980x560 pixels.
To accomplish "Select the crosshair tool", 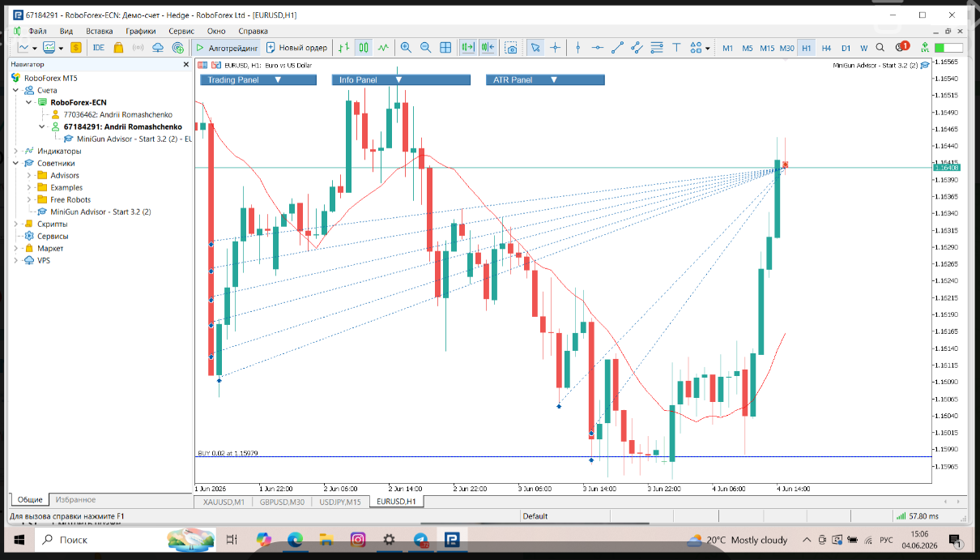I will click(x=555, y=48).
